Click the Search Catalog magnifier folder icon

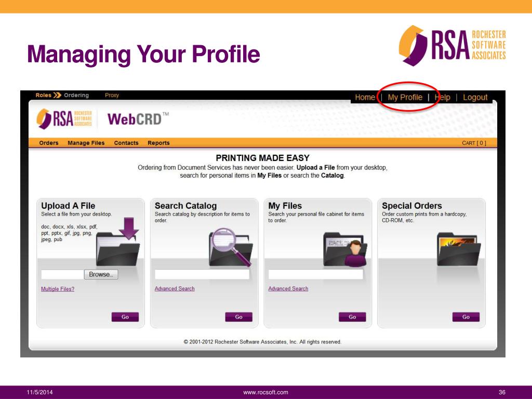pyautogui.click(x=231, y=247)
